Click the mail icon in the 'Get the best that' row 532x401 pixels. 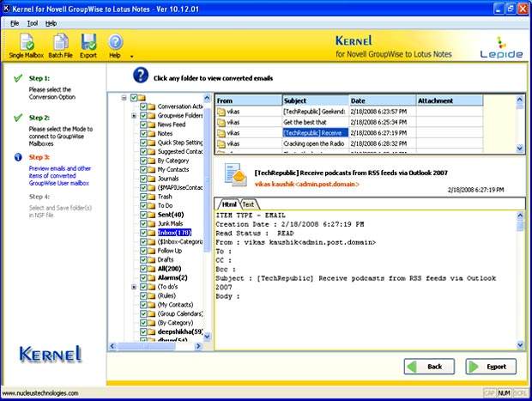[221, 122]
